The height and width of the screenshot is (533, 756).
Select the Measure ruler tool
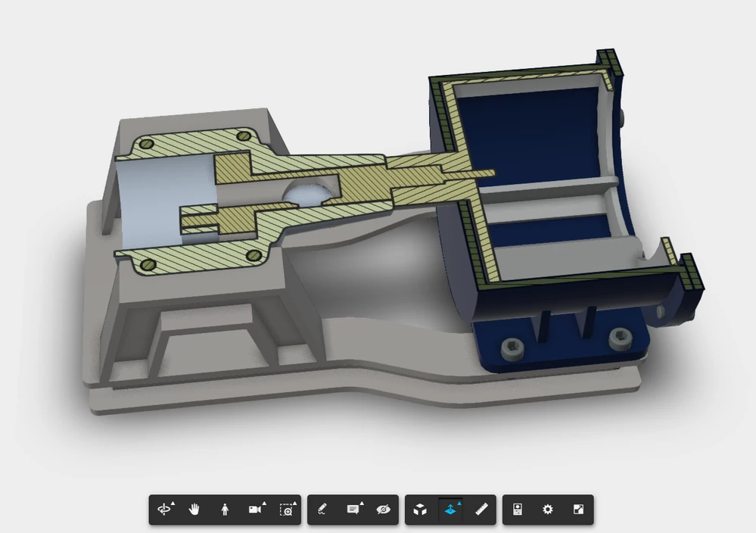click(x=481, y=510)
